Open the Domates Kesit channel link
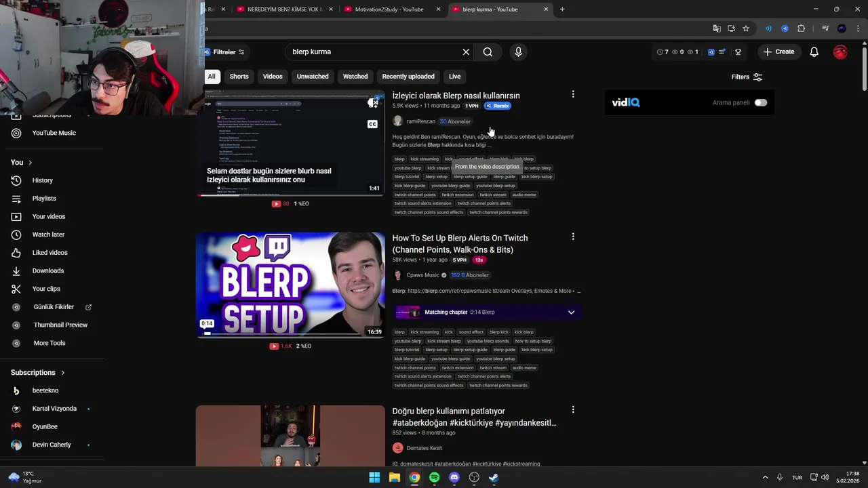The height and width of the screenshot is (488, 868). (x=424, y=448)
